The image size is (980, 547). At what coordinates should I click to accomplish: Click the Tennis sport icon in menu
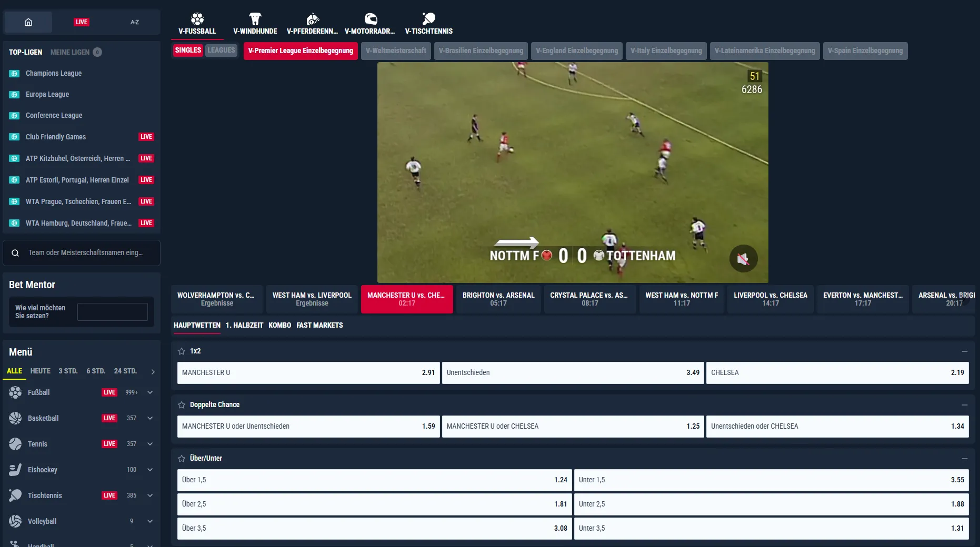click(x=15, y=444)
